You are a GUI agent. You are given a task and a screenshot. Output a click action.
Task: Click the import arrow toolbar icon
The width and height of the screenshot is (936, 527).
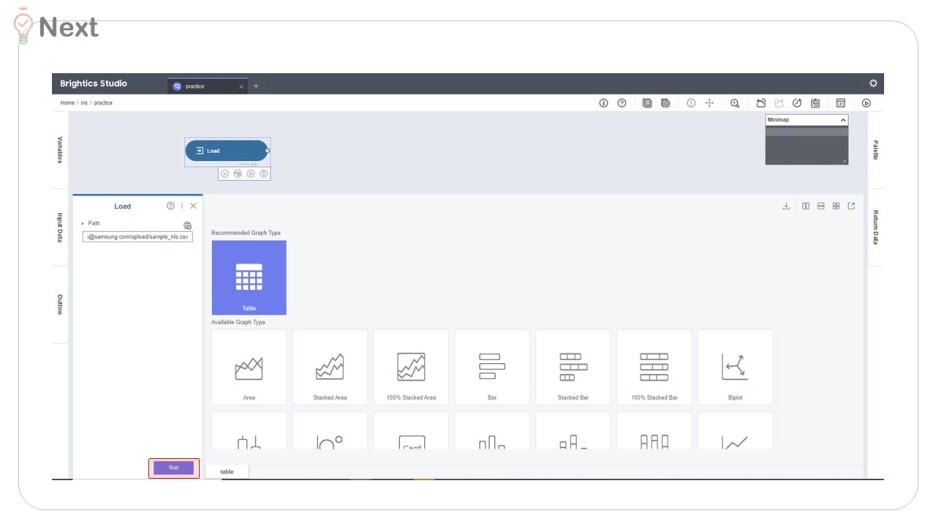761,103
